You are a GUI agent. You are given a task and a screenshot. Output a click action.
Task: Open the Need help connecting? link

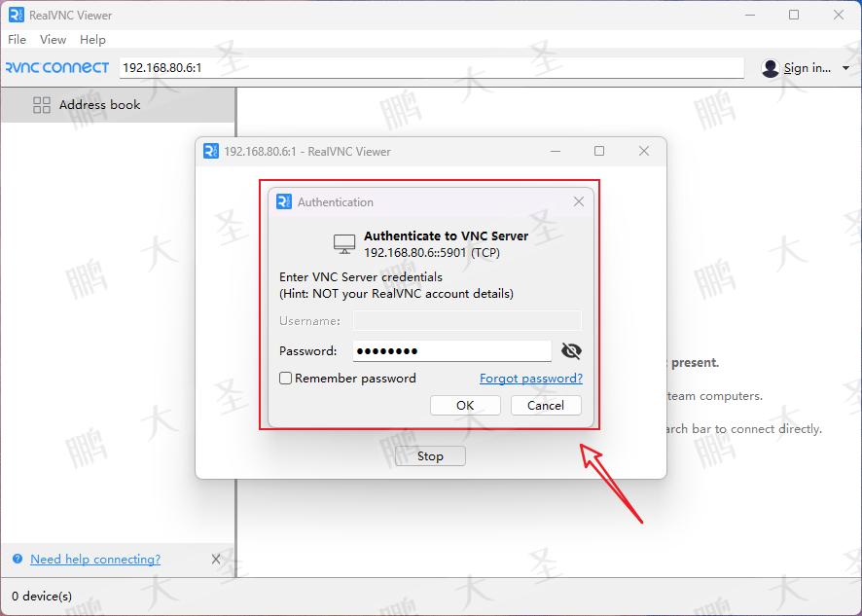click(x=95, y=559)
